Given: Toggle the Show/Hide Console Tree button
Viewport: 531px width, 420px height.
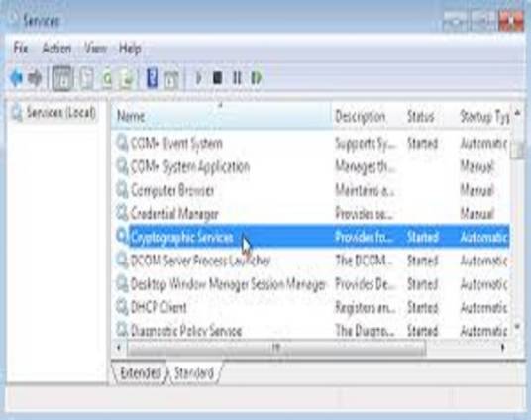Looking at the screenshot, I should click(x=62, y=78).
